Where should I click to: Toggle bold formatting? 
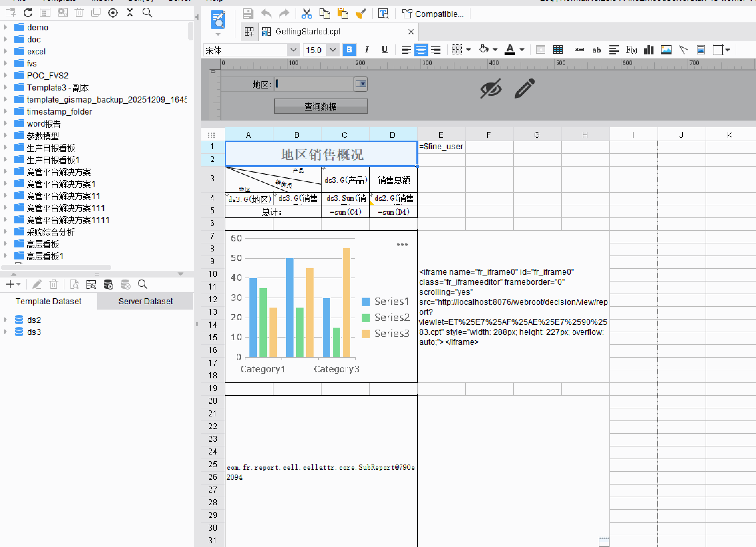(349, 50)
